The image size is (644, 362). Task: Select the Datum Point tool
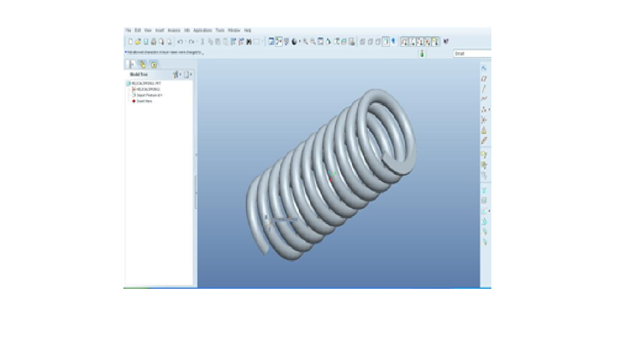pos(484,109)
